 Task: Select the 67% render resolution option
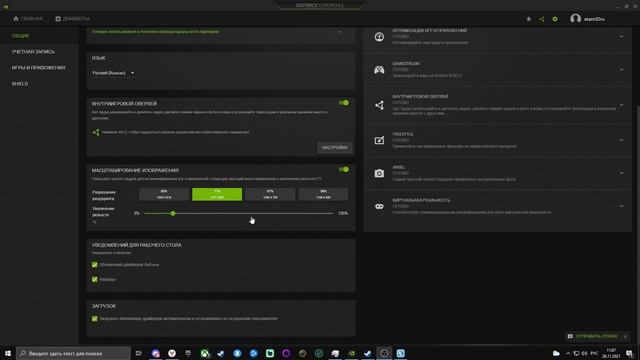coord(270,194)
